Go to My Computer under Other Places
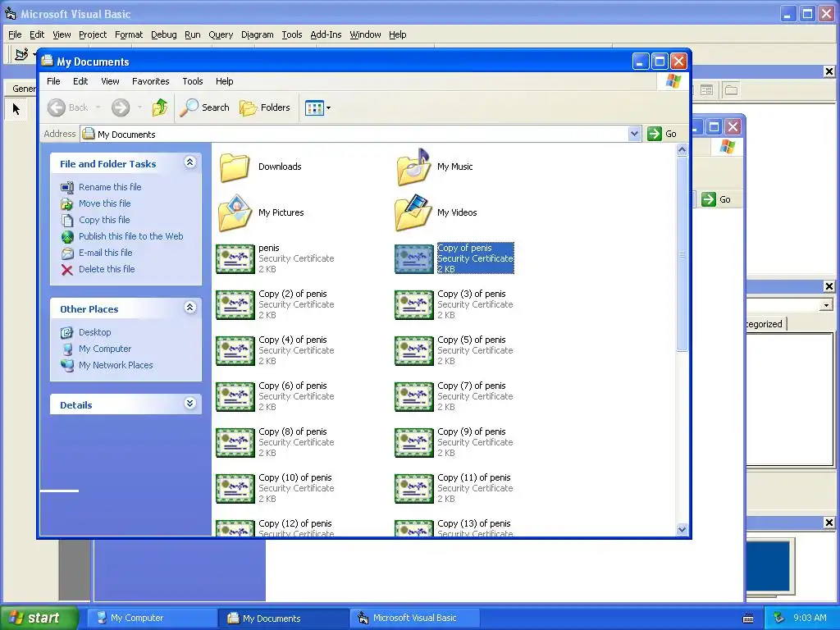The height and width of the screenshot is (630, 840). 105,349
